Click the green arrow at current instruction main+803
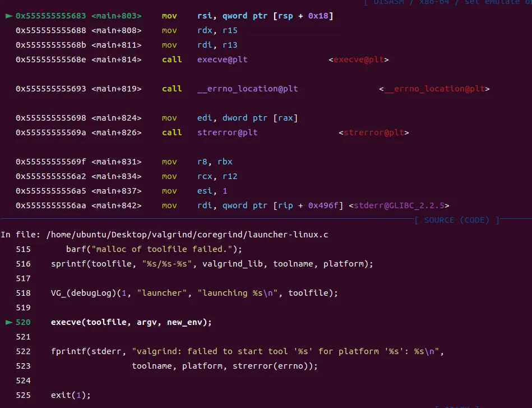This screenshot has width=532, height=408. pyautogui.click(x=8, y=16)
